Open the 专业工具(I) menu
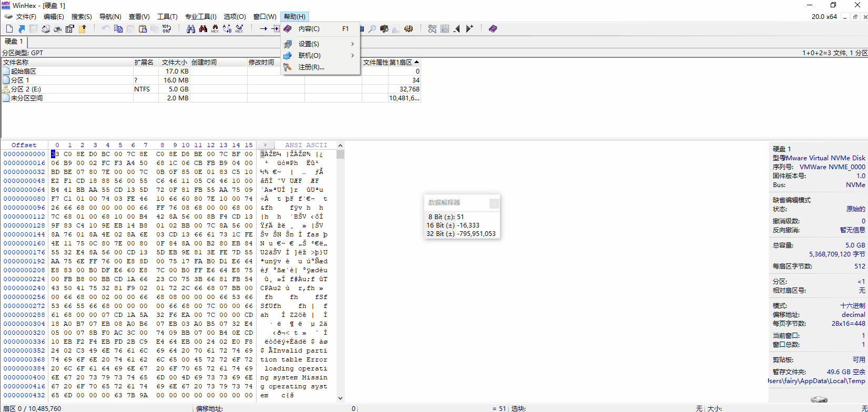868x412 pixels. (x=200, y=17)
